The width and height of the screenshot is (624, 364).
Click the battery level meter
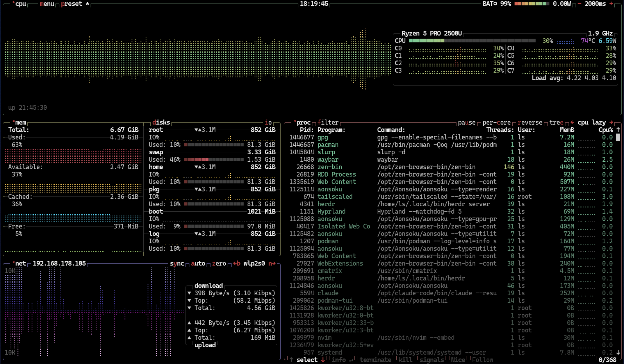tap(531, 4)
